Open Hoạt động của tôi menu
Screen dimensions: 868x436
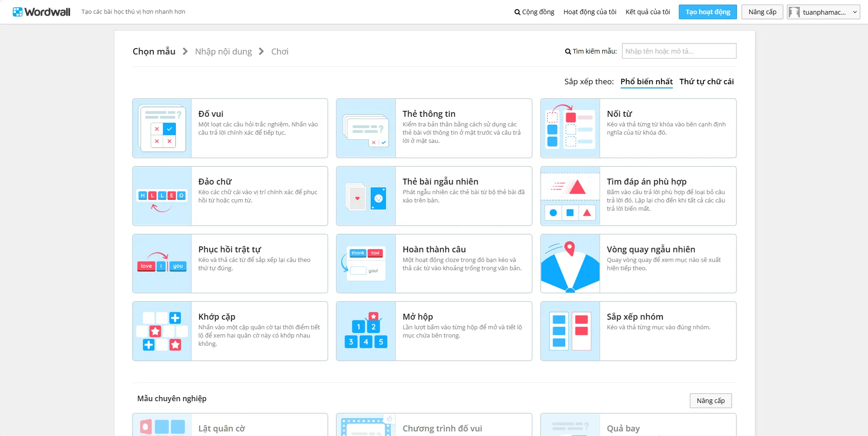tap(590, 12)
